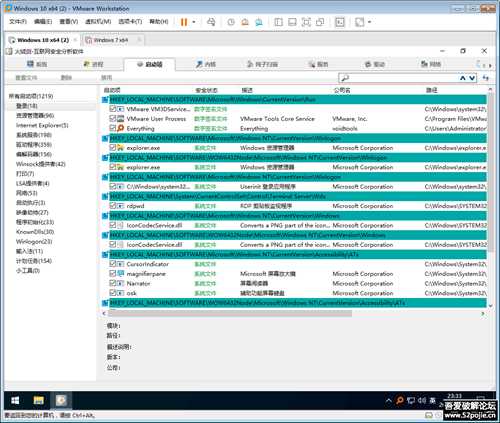Click the 禁用 toolbar button
The width and height of the screenshot is (500, 423).
pyautogui.click(x=106, y=78)
